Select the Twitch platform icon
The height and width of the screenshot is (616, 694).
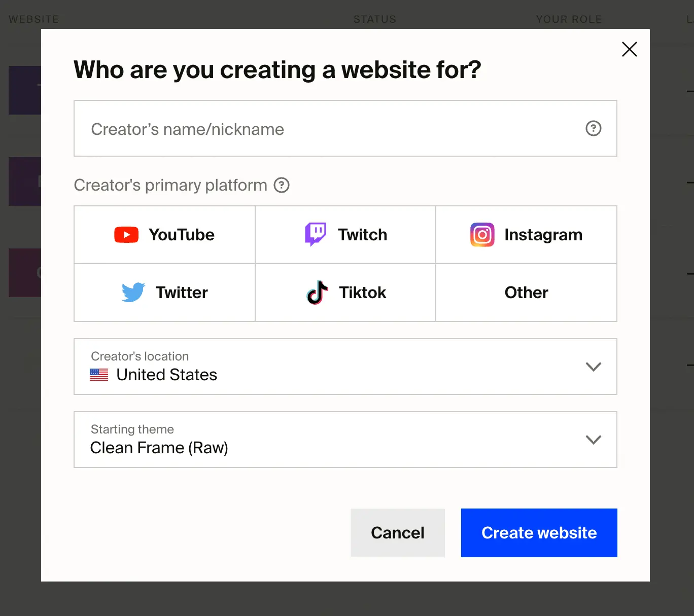point(315,234)
